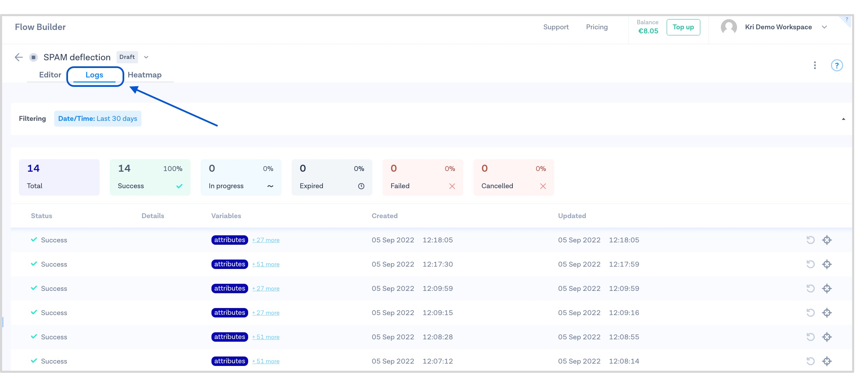The image size is (868, 373).
Task: Open the three-dot more options menu
Action: coord(815,65)
